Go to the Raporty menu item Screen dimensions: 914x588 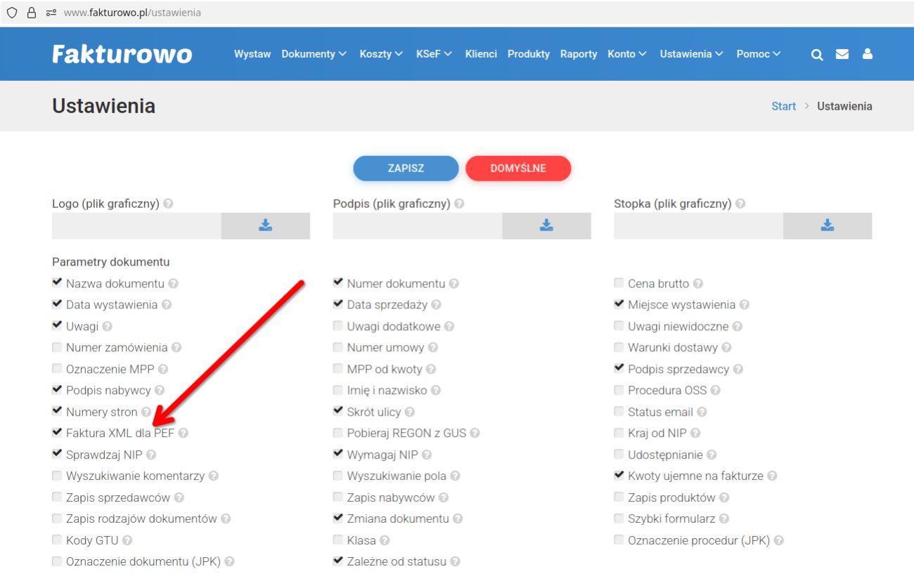coord(579,54)
